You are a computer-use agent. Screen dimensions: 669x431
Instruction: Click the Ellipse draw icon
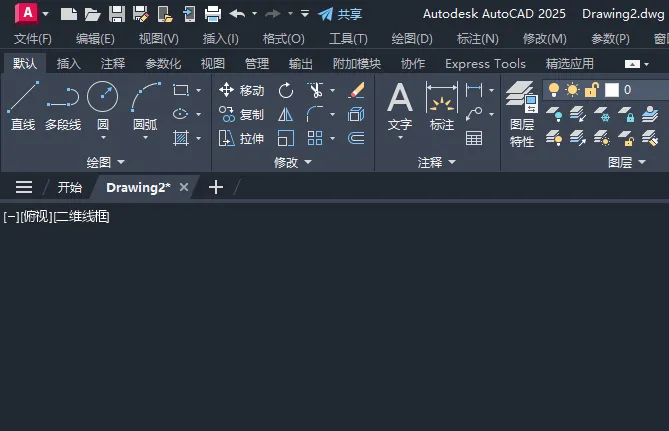point(181,114)
